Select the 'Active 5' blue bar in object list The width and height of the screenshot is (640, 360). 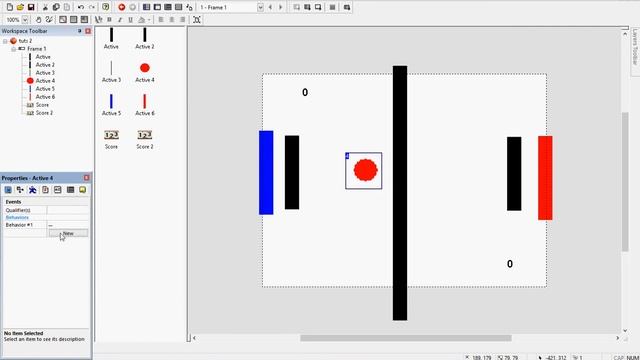(111, 101)
